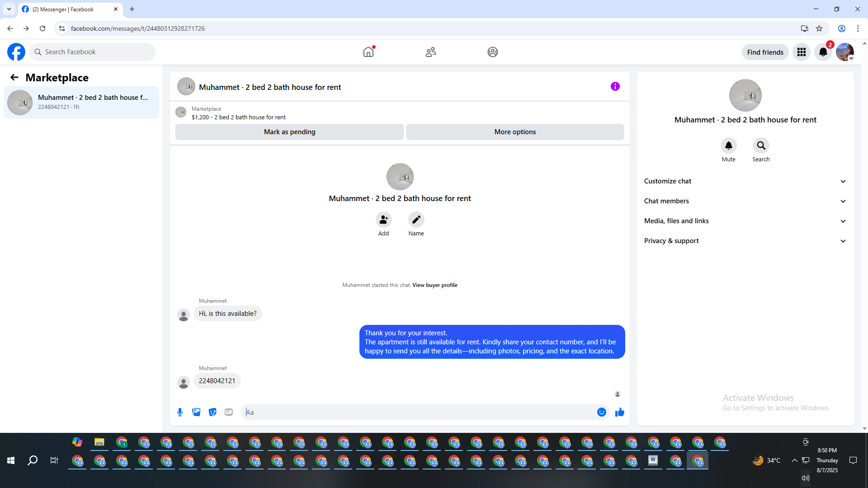Reload the page with the browser refresh icon
Image resolution: width=868 pixels, height=488 pixels.
(x=42, y=28)
